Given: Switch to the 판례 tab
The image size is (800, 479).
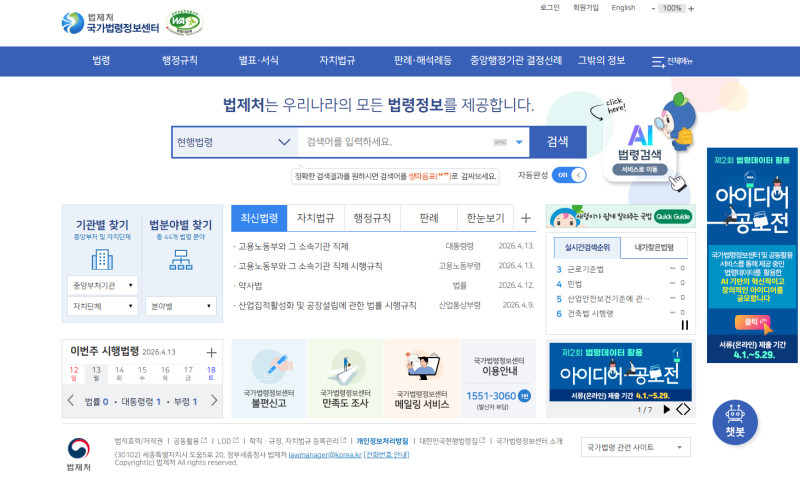Looking at the screenshot, I should (429, 218).
